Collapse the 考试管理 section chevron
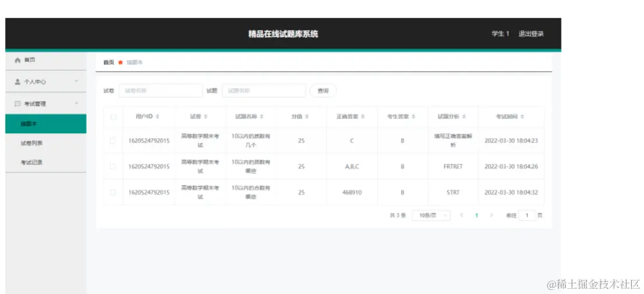This screenshot has height=294, width=644. point(76,103)
